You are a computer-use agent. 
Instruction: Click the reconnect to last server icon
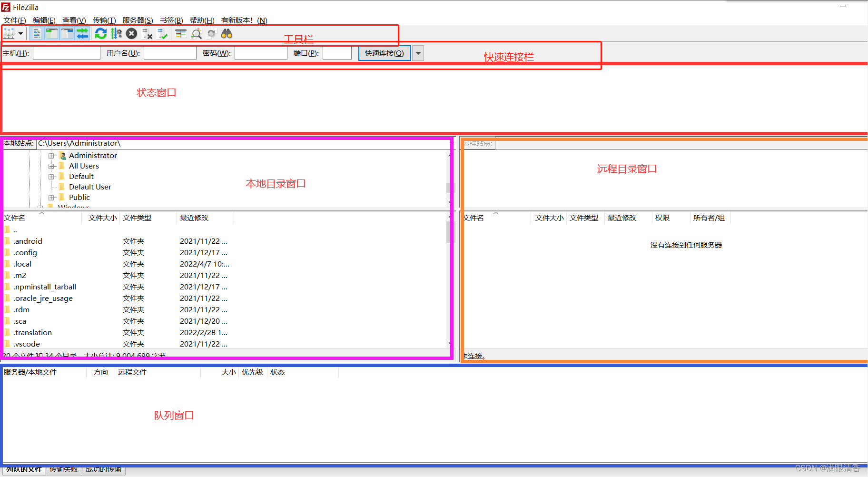163,34
